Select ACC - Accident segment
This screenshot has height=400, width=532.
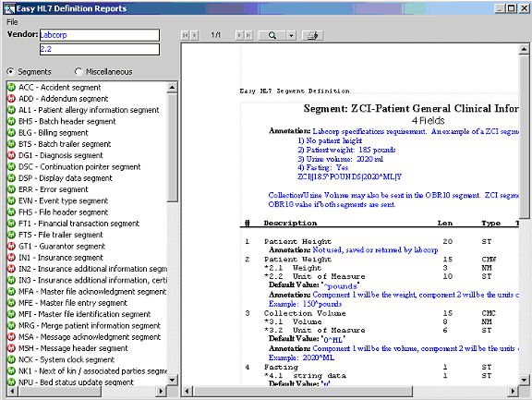pos(60,87)
